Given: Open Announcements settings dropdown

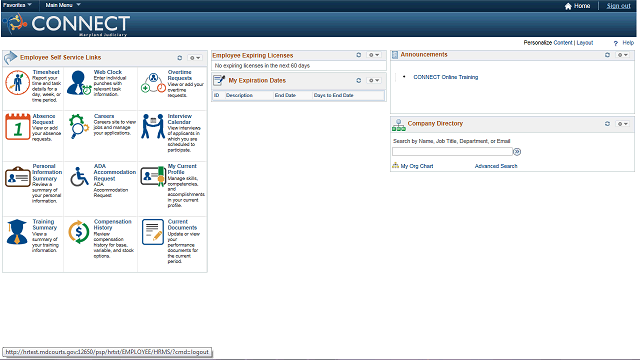Looking at the screenshot, I should [622, 55].
